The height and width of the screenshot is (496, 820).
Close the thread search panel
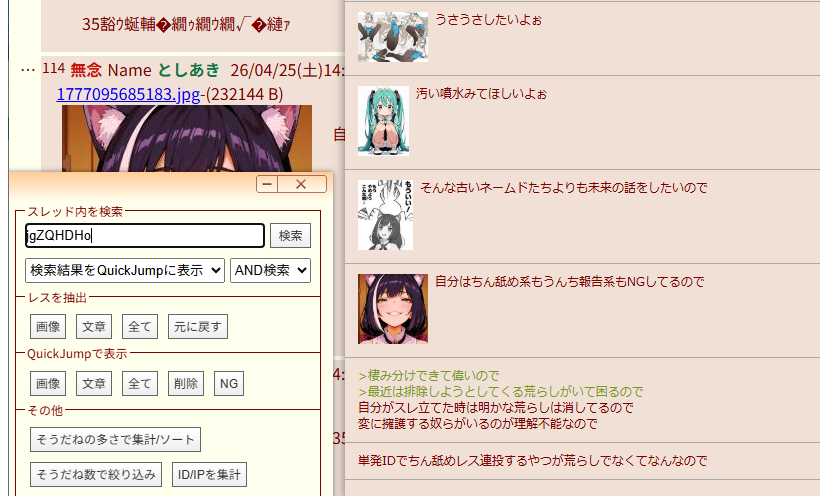point(302,184)
